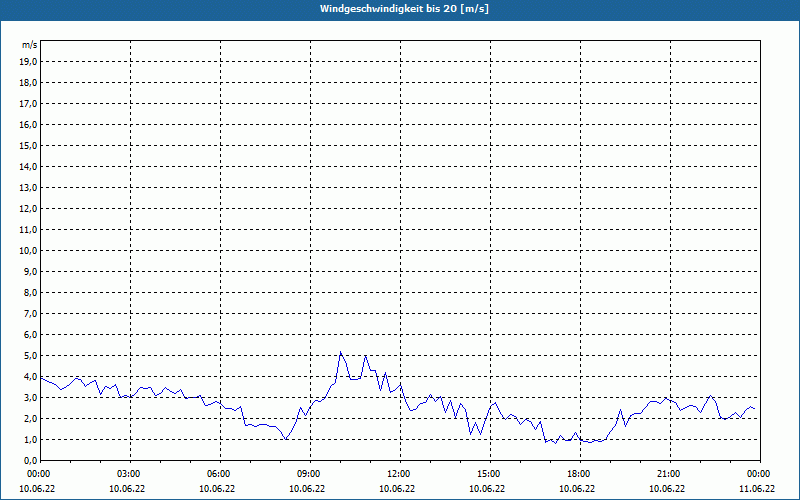This screenshot has height=500, width=800.
Task: Click the '7,0' y-axis tick
Action: pyautogui.click(x=30, y=313)
